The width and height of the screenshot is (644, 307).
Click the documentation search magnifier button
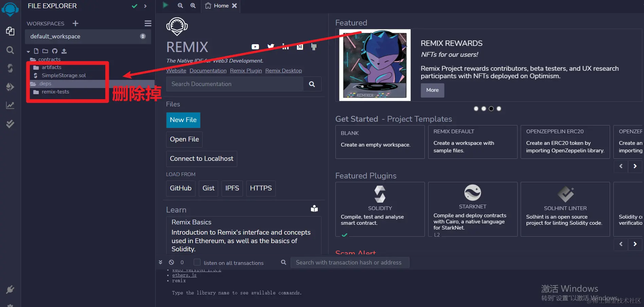click(312, 84)
